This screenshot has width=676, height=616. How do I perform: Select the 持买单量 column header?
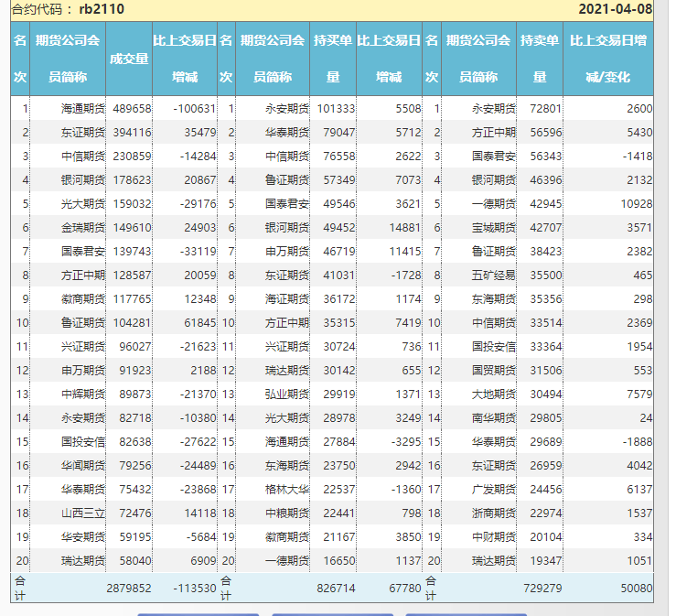pos(333,59)
